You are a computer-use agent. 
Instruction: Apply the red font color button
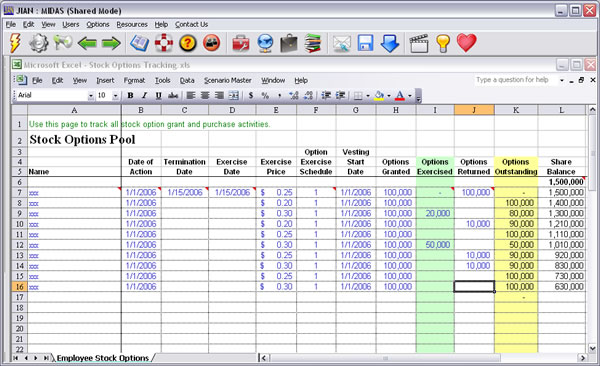pos(400,95)
